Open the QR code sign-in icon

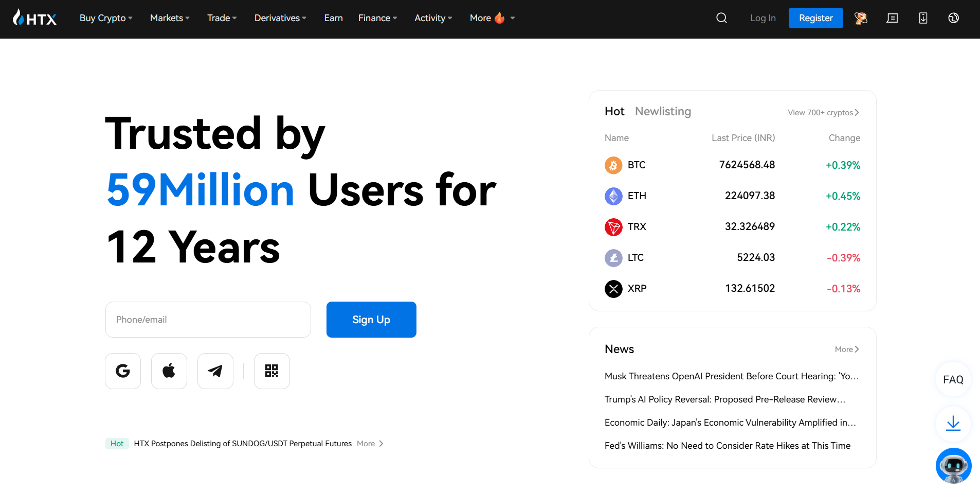coord(272,371)
